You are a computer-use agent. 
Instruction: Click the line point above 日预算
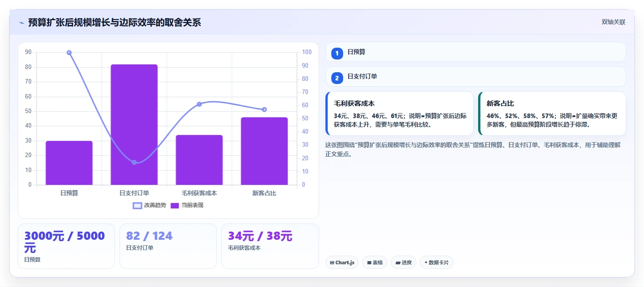pyautogui.click(x=69, y=53)
